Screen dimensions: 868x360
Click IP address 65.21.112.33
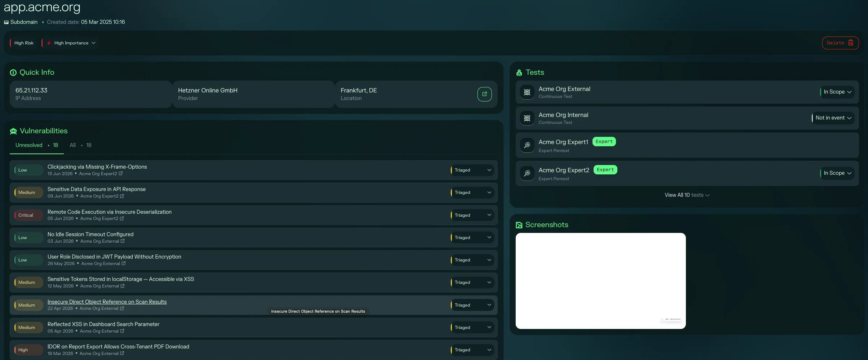(x=31, y=90)
